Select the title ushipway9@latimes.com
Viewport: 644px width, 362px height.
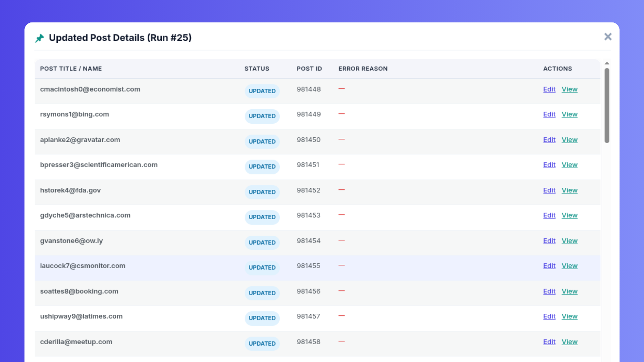(81, 316)
